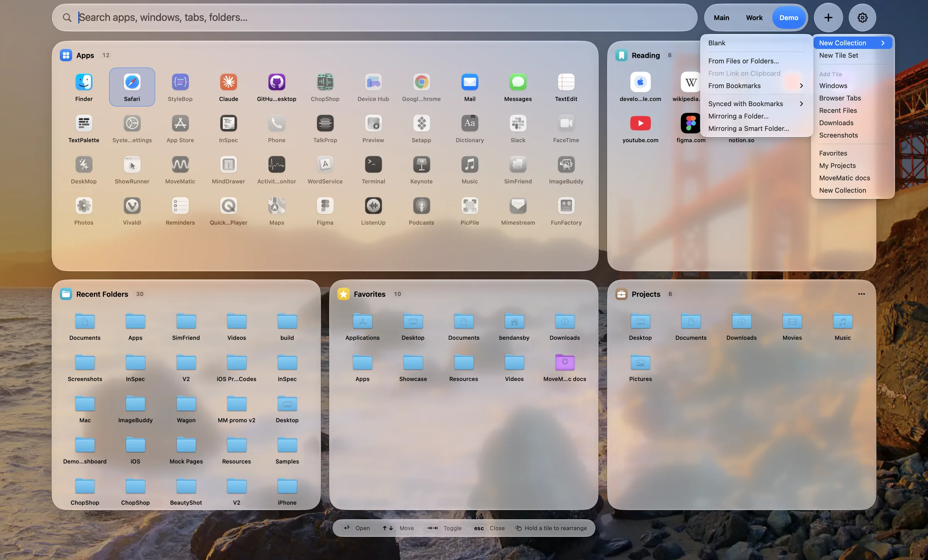Image resolution: width=928 pixels, height=560 pixels.
Task: Choose From Files or Folders menu item
Action: (756, 61)
